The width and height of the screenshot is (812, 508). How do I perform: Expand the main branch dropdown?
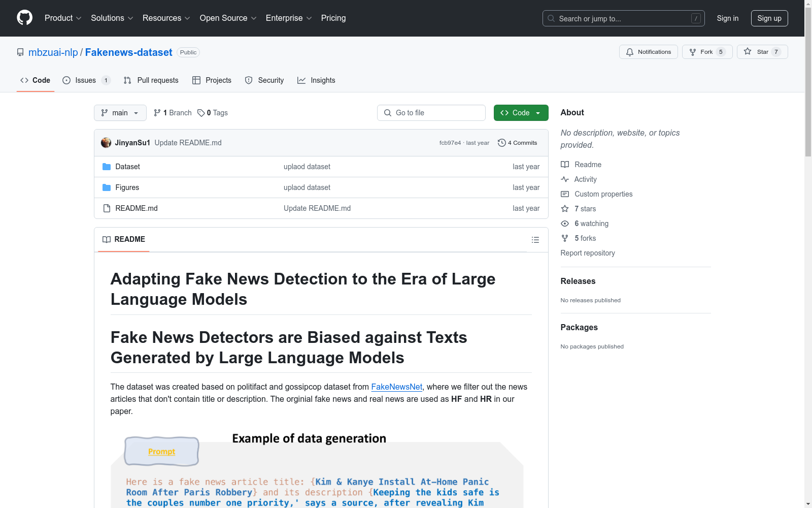[x=120, y=113]
